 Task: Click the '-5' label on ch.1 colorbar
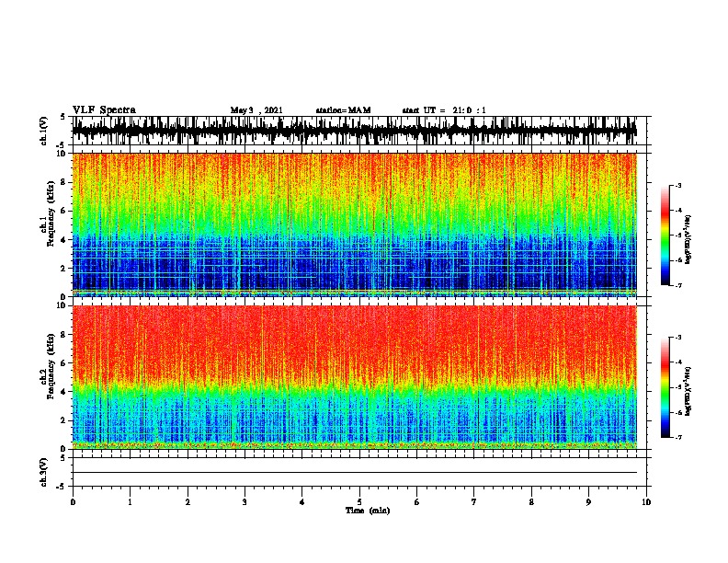pos(678,236)
